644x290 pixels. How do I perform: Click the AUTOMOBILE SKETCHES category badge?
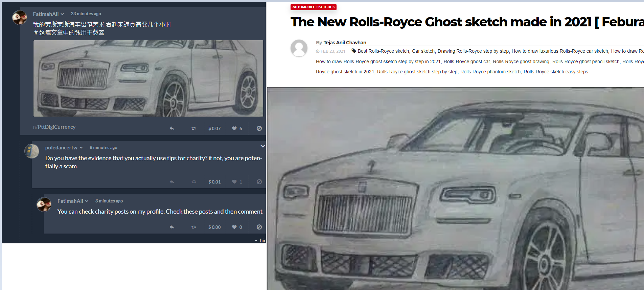pyautogui.click(x=314, y=7)
